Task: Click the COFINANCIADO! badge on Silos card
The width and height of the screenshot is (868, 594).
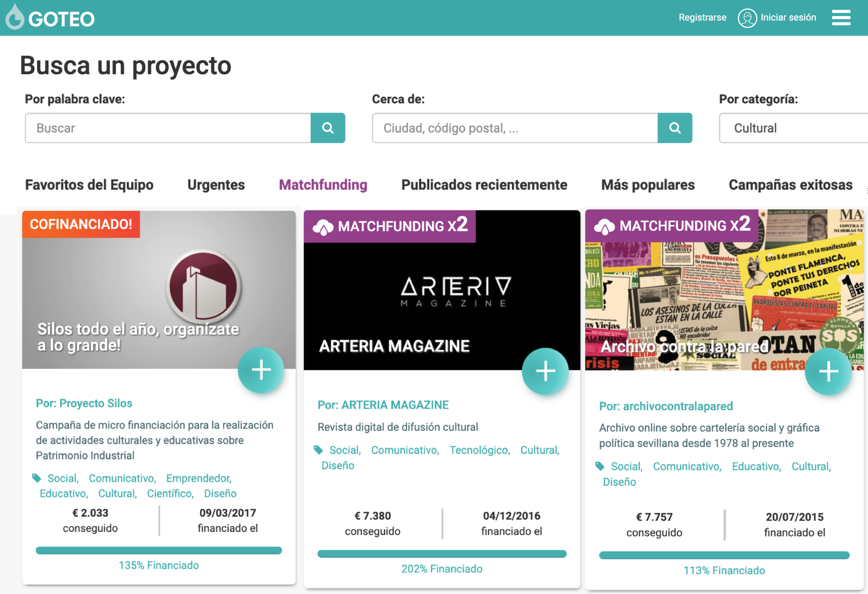Action: 81,224
